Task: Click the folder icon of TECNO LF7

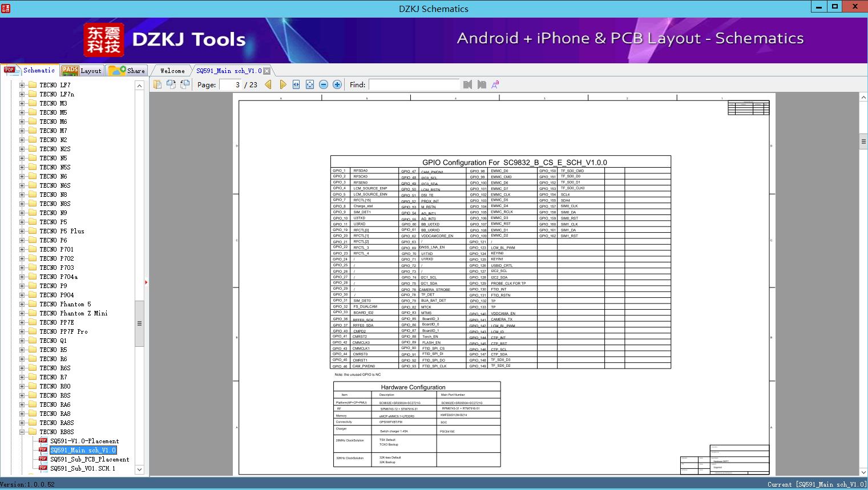Action: 33,85
